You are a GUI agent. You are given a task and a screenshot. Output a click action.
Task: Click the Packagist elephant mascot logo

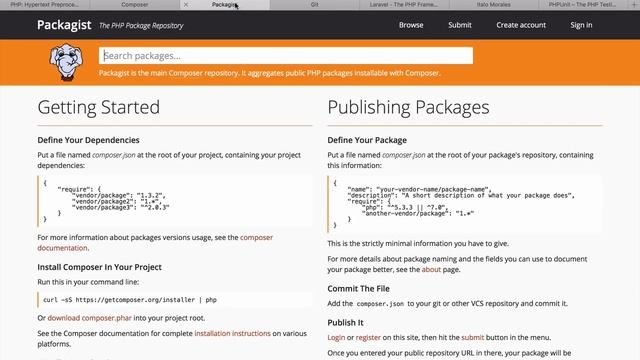pos(66,62)
